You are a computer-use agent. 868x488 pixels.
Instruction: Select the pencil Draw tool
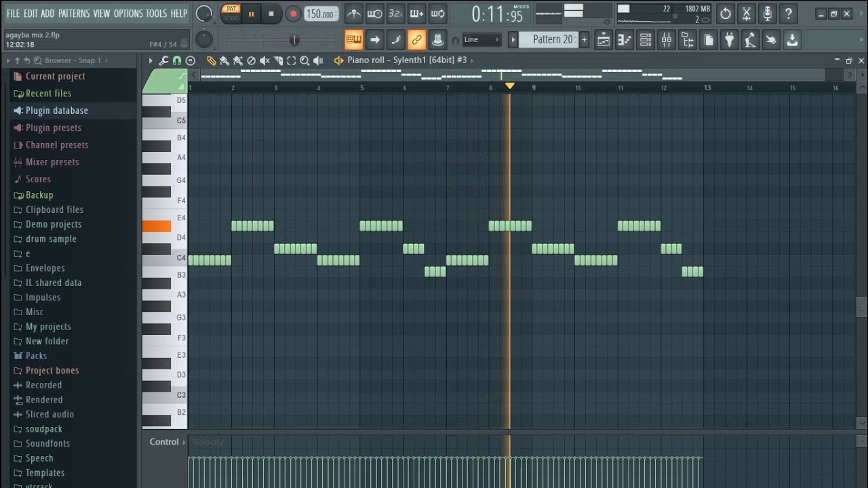point(211,60)
